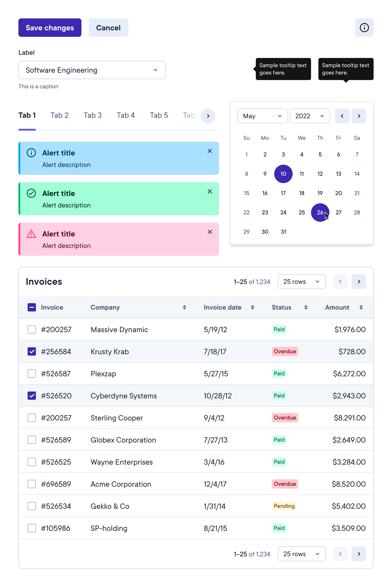
Task: Go to next month in calendar
Action: click(359, 116)
